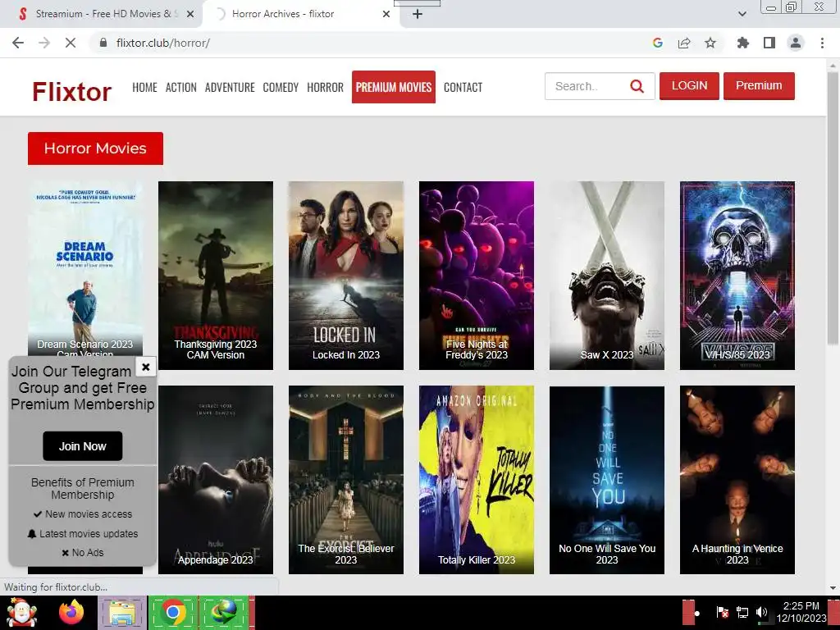The width and height of the screenshot is (840, 630).
Task: Click the Latest movies updates text
Action: [x=89, y=534]
